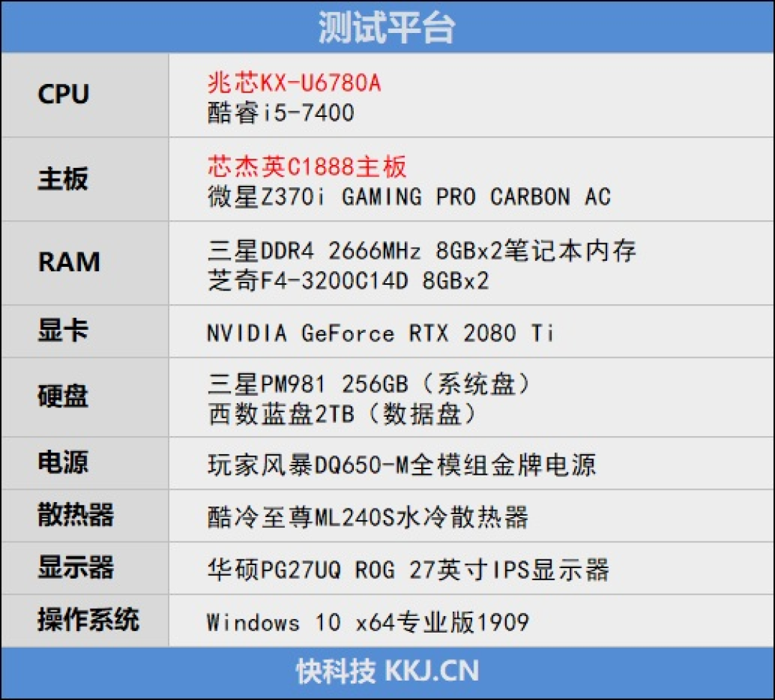This screenshot has width=775, height=700.
Task: Click the 快科技 KKJ.CN footer link
Action: (x=387, y=673)
